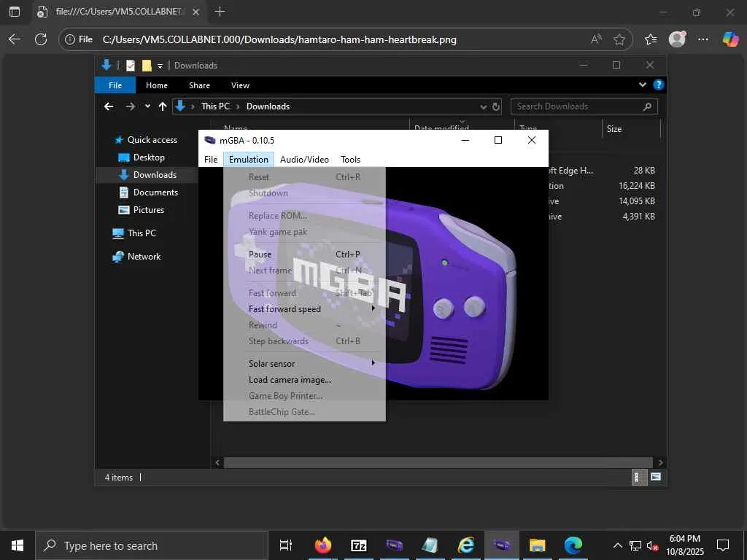Click the Fast forward menu entry
This screenshot has height=560, width=747.
(304, 293)
